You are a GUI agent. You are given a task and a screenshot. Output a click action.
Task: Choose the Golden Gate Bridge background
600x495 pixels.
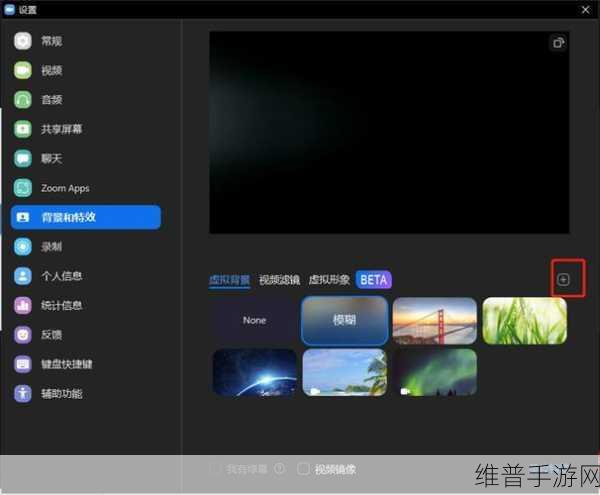[435, 321]
